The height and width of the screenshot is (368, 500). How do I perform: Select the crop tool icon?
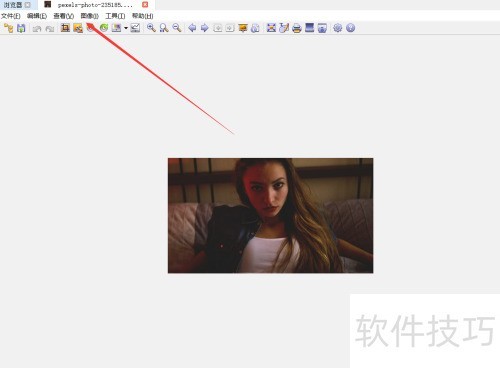pos(65,28)
